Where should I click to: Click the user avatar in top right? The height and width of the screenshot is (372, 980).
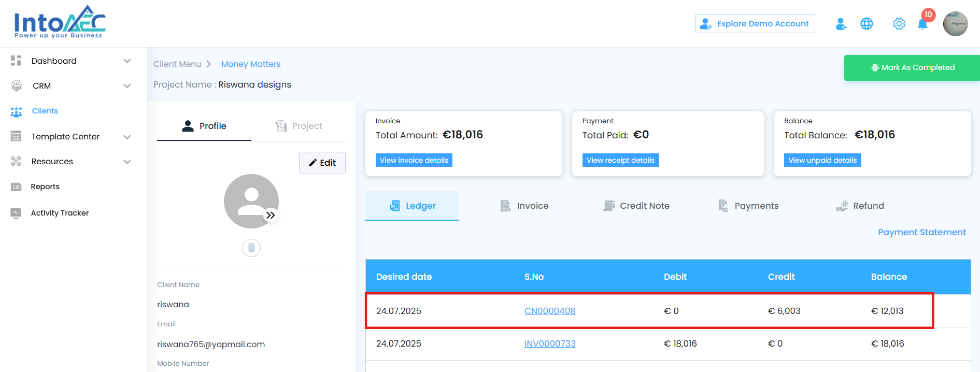pyautogui.click(x=955, y=24)
